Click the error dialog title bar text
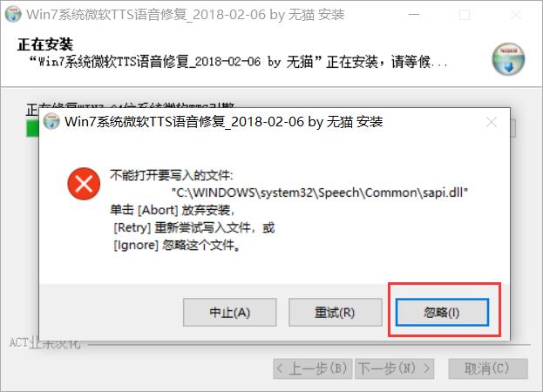This screenshot has height=392, width=543. [x=224, y=122]
